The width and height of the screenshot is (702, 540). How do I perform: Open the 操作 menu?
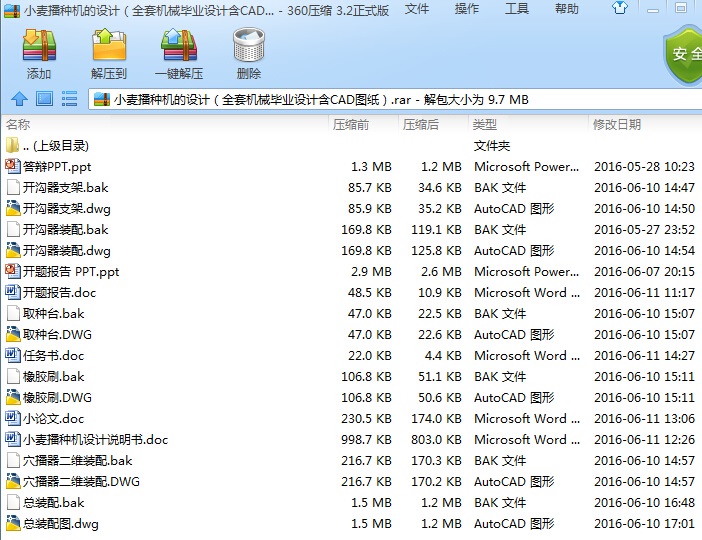pyautogui.click(x=467, y=9)
